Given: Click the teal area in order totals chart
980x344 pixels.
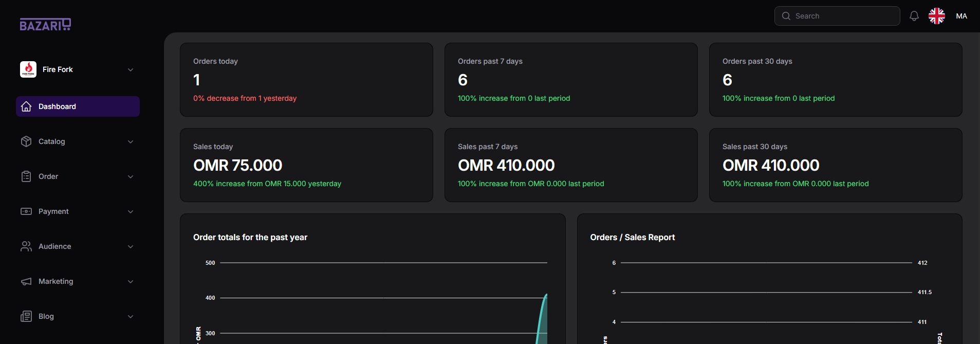Looking at the screenshot, I should tap(543, 324).
